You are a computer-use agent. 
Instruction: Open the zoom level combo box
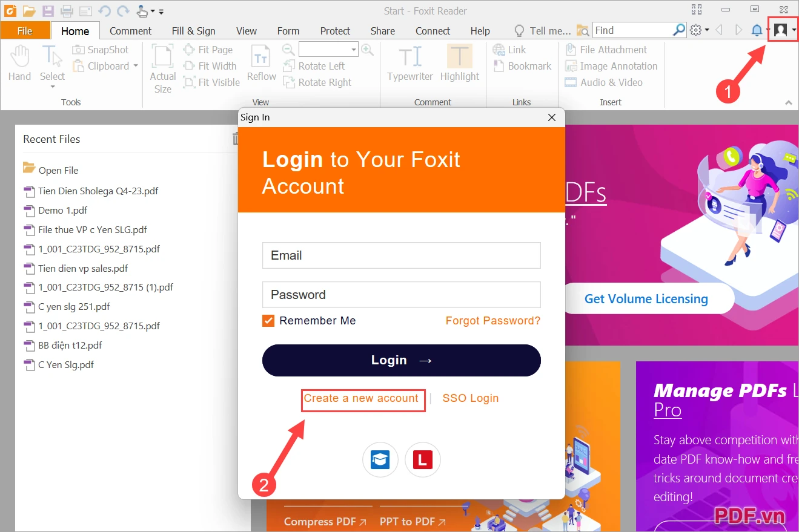329,50
